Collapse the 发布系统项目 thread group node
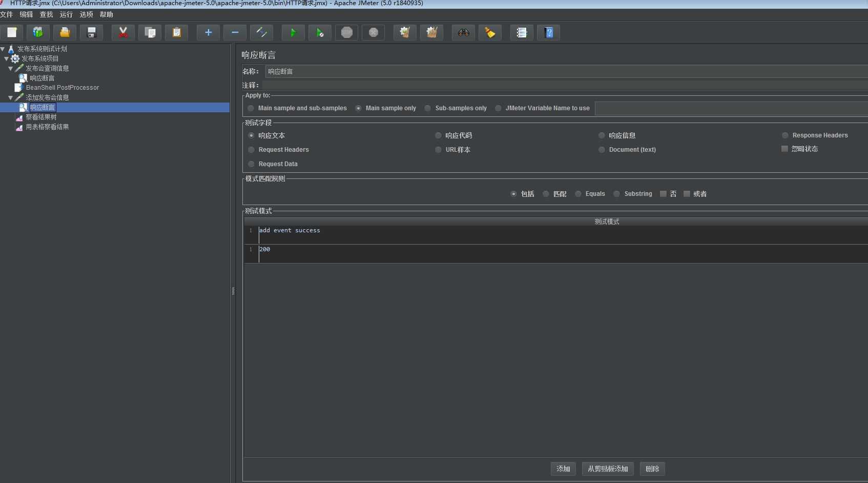868x483 pixels. coord(7,58)
